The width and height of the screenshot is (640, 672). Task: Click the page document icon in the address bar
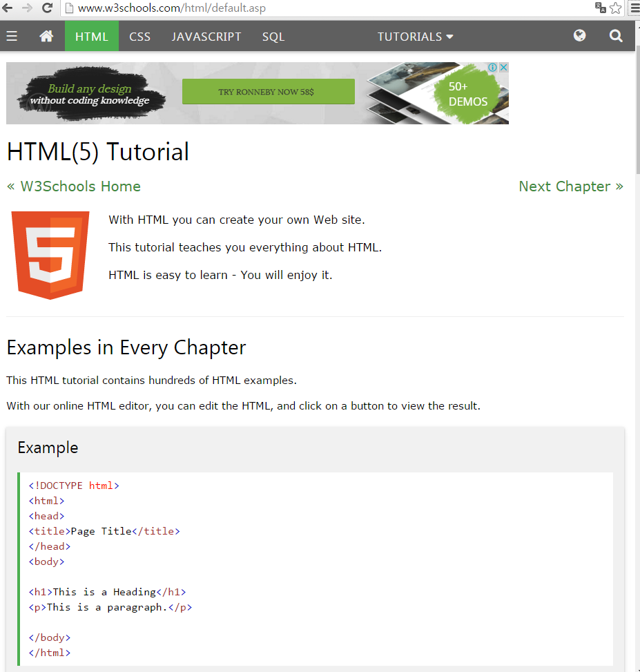point(69,8)
